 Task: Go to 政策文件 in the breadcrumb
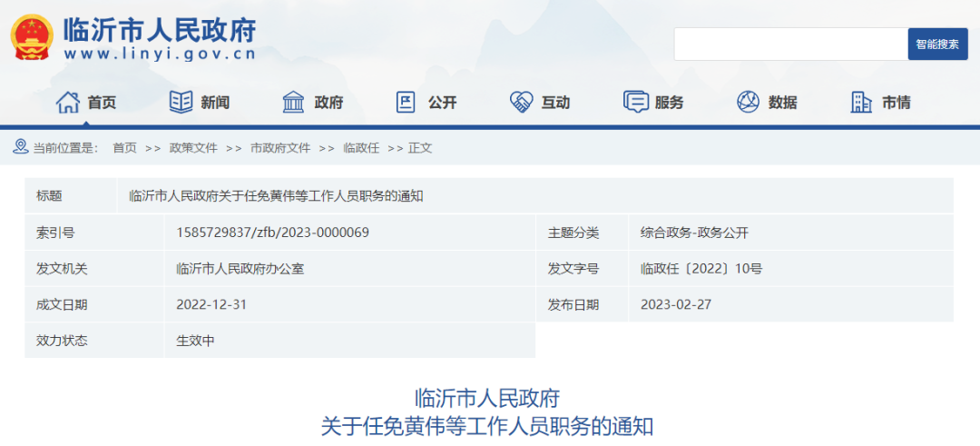tap(193, 148)
